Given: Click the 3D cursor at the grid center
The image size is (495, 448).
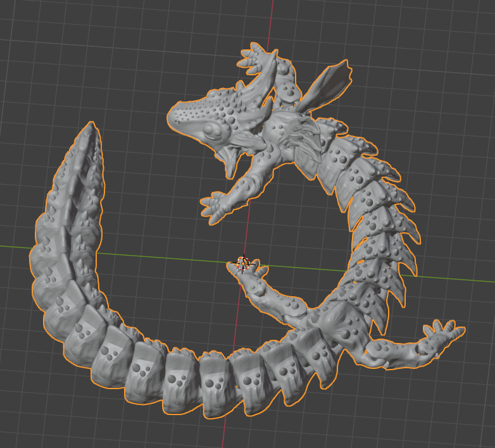Looking at the screenshot, I should (243, 263).
